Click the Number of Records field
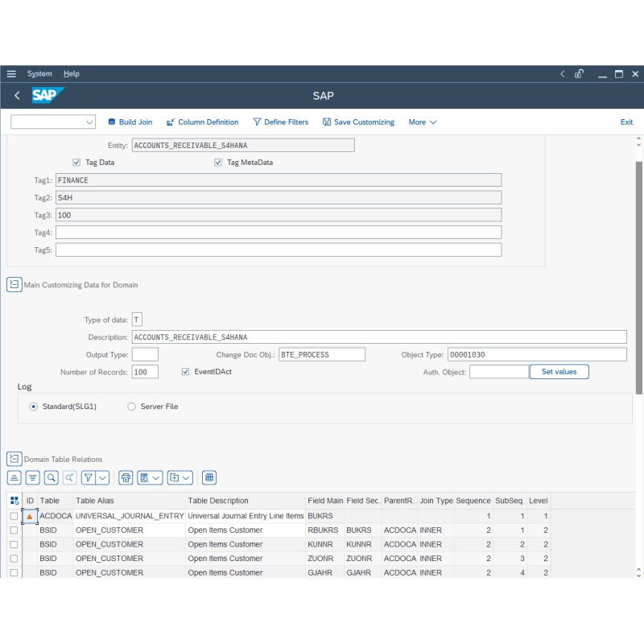Image resolution: width=644 pixels, height=644 pixels. click(145, 372)
